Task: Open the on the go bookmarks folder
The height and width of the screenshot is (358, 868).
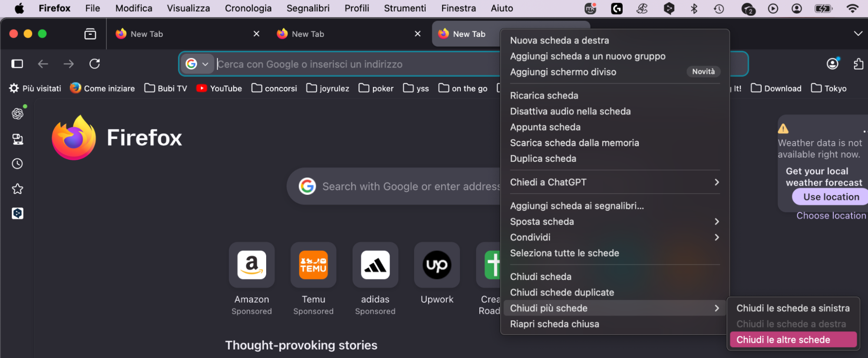Action: 463,89
